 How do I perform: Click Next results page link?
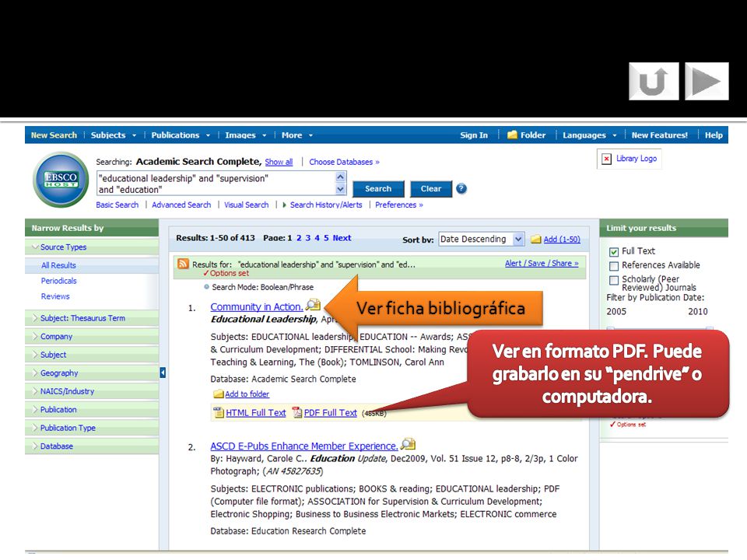click(342, 238)
